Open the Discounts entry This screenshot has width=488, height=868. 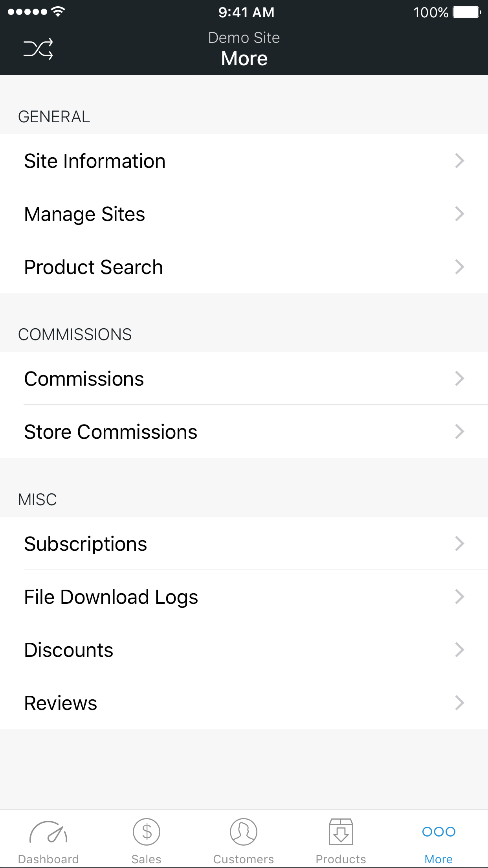tap(69, 650)
